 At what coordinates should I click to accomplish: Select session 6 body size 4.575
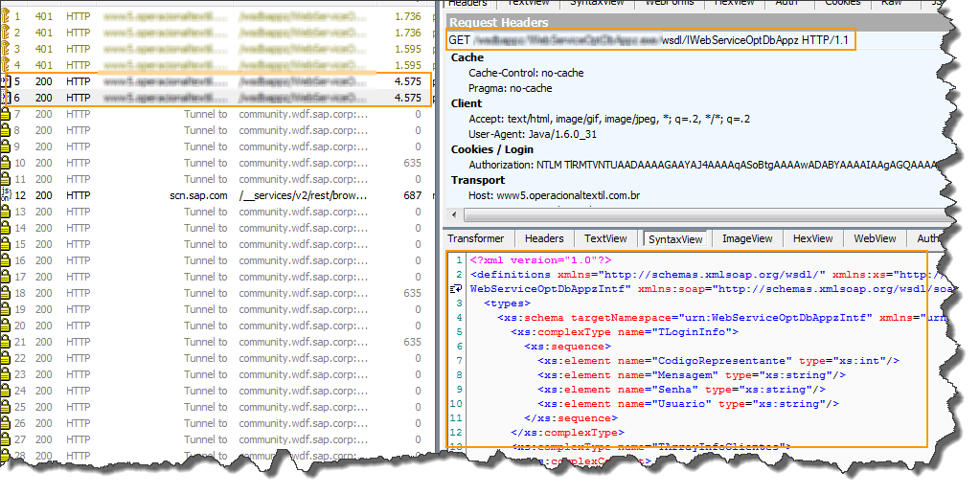coord(407,98)
